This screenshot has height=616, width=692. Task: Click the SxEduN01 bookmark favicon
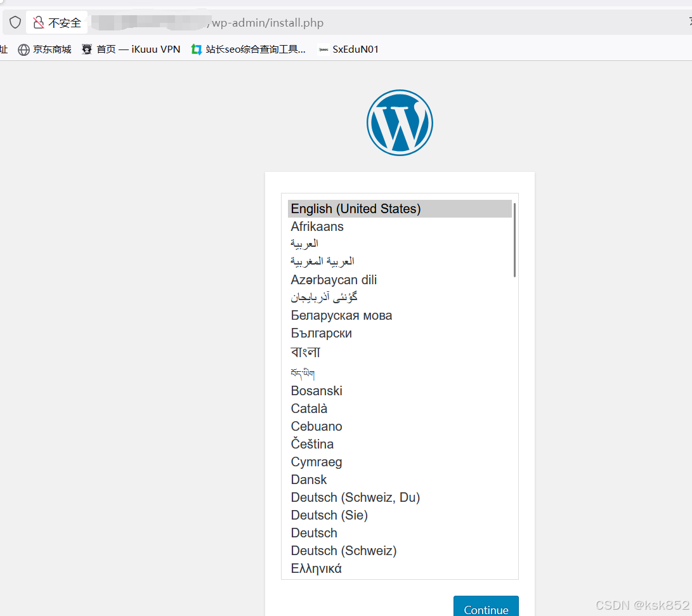[x=323, y=49]
